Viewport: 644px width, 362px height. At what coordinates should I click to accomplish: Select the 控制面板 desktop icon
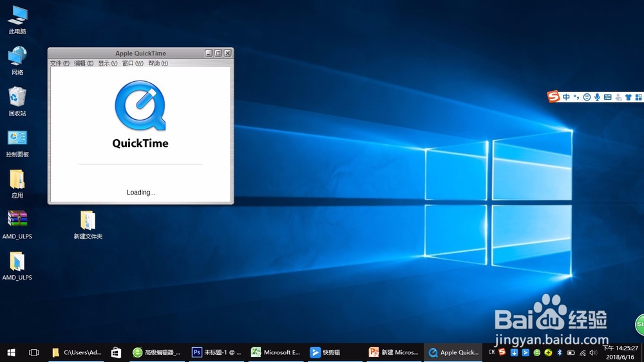click(x=17, y=144)
